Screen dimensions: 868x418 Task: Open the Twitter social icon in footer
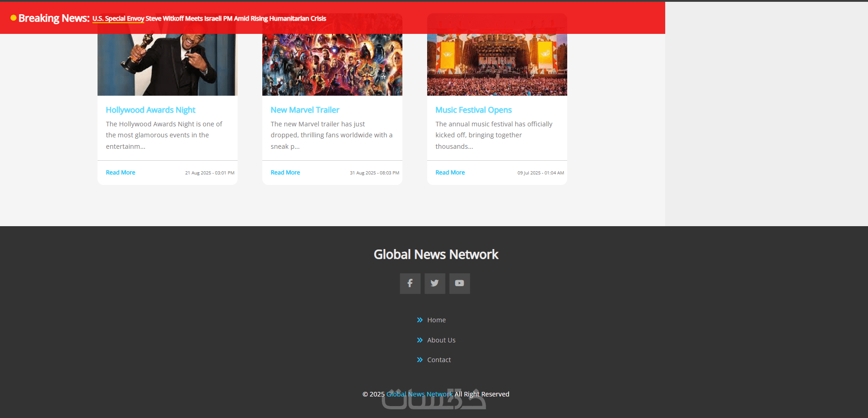point(435,283)
